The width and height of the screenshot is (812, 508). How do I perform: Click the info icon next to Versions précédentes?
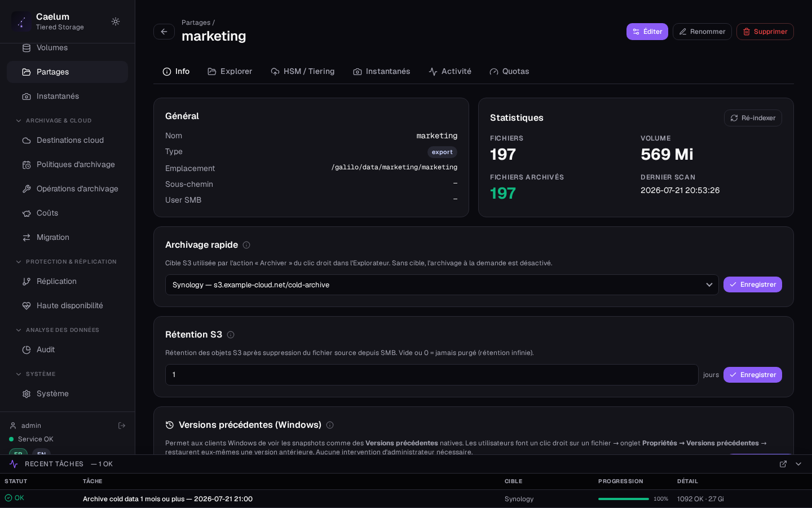pos(330,425)
